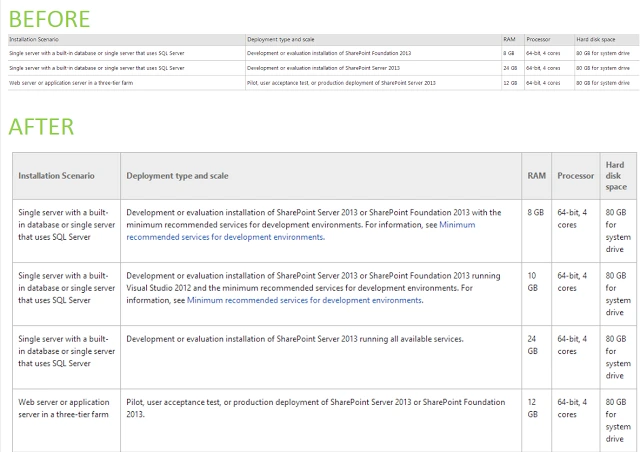Click '80 GB for system drive' in the AFTER 12 GB row
640x452 pixels.
[x=618, y=421]
